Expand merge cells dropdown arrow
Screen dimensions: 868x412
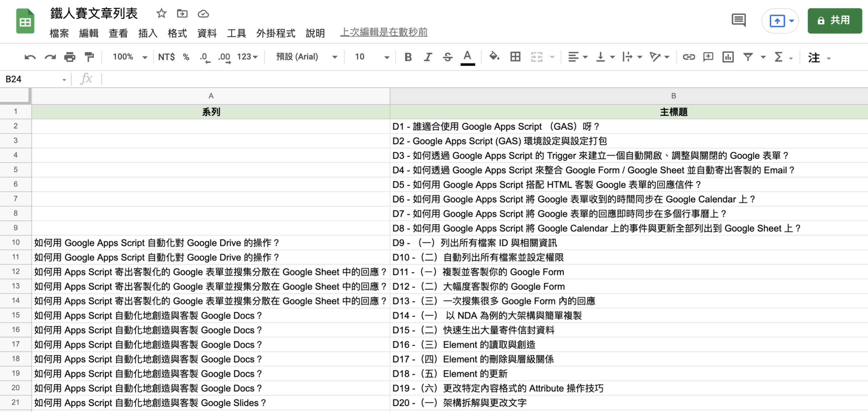[552, 57]
